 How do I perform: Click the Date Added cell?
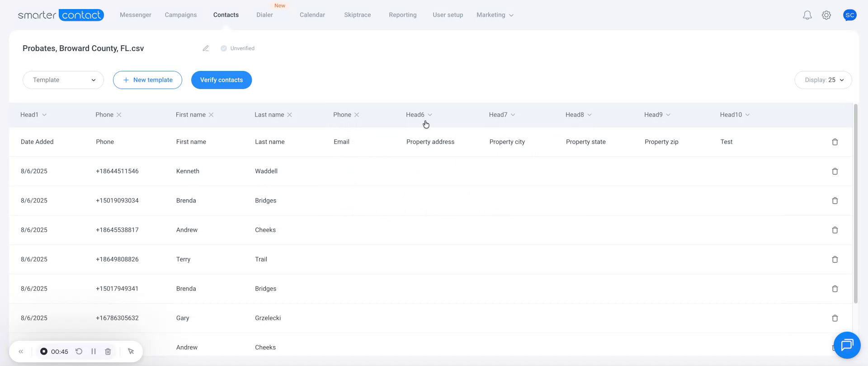coord(37,142)
